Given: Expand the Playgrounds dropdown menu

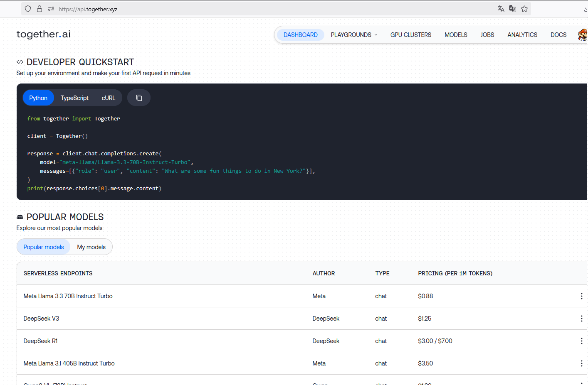Looking at the screenshot, I should [354, 35].
